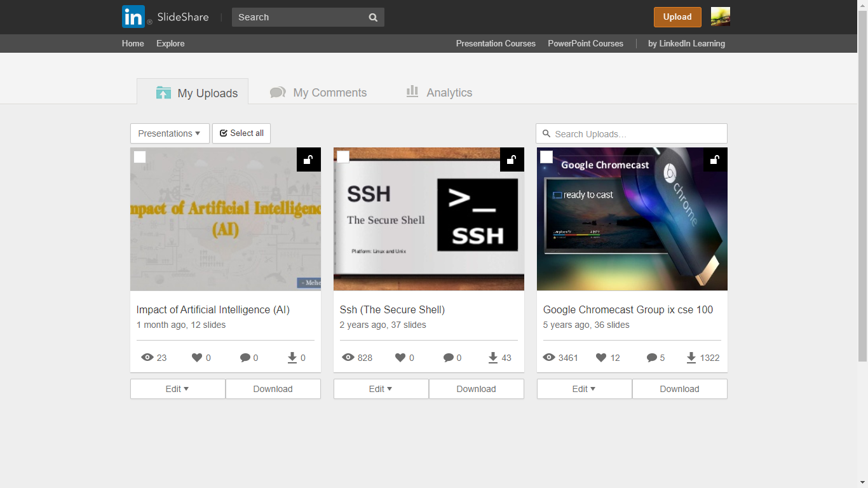Image resolution: width=868 pixels, height=488 pixels.
Task: Open the user profile avatar menu
Action: tap(721, 17)
